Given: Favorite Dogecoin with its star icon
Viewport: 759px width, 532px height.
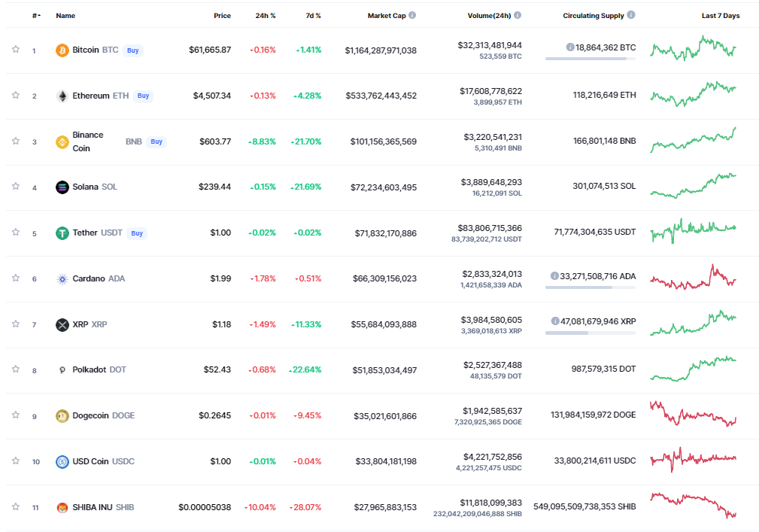Looking at the screenshot, I should (15, 415).
